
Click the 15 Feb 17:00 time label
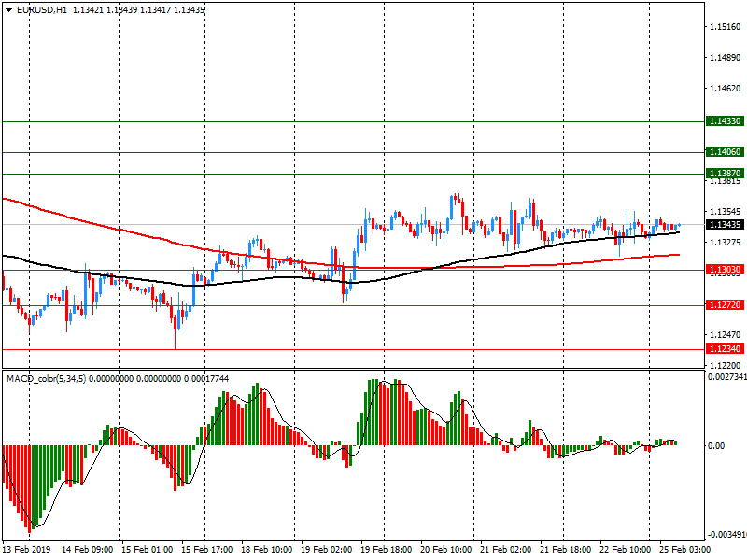[206, 550]
